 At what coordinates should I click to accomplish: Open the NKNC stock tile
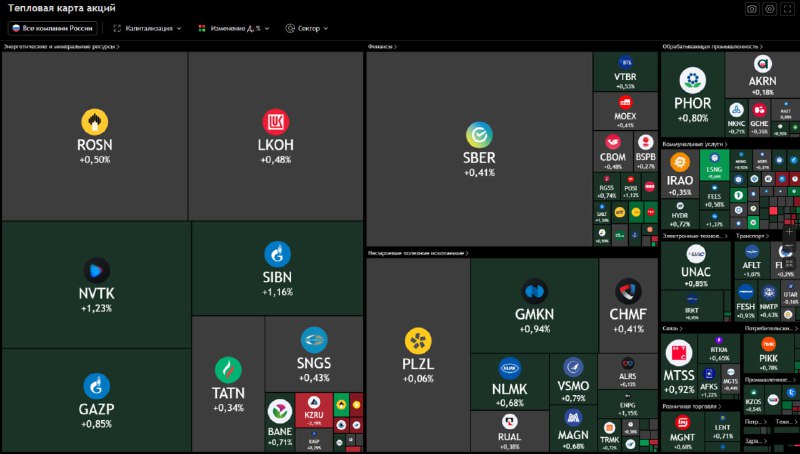click(x=736, y=118)
